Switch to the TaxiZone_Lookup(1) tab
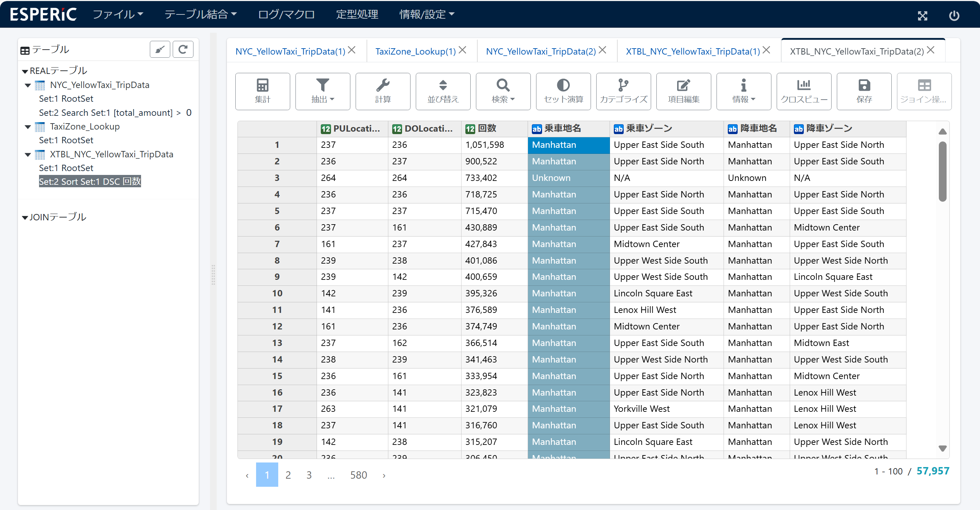The height and width of the screenshot is (510, 980). pos(415,51)
